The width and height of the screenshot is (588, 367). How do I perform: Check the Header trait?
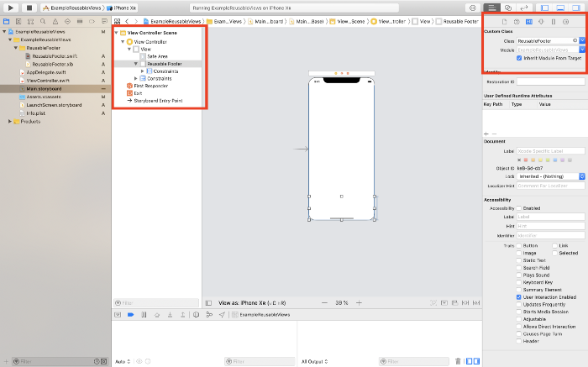tap(519, 341)
